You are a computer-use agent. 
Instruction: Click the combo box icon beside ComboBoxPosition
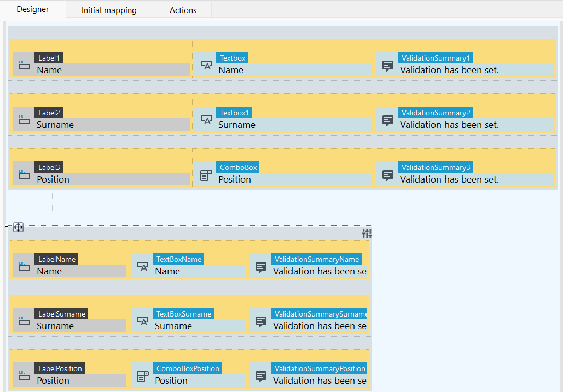pos(143,377)
